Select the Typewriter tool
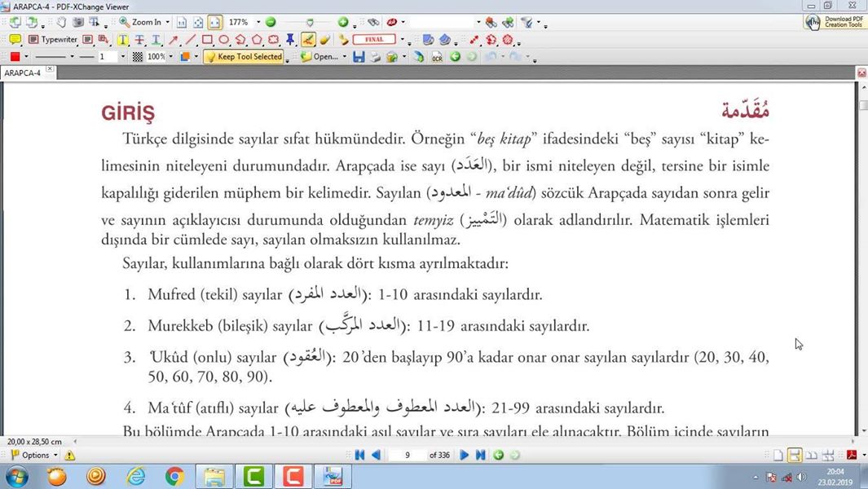This screenshot has height=489, width=868. (x=53, y=39)
